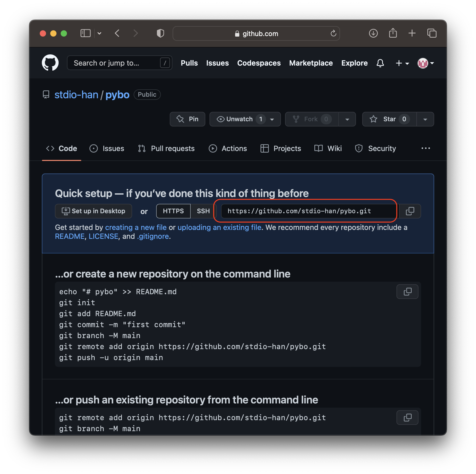
Task: Open Marketplace in top navigation
Action: point(311,63)
